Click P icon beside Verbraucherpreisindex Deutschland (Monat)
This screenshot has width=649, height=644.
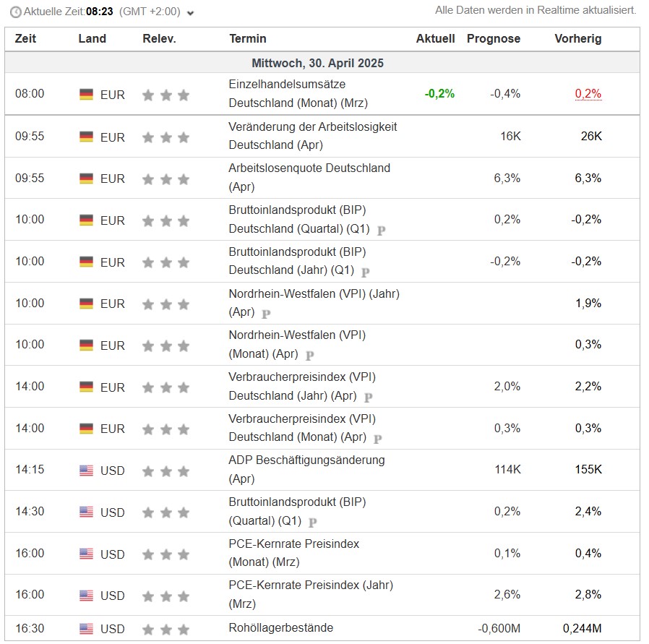click(x=377, y=439)
